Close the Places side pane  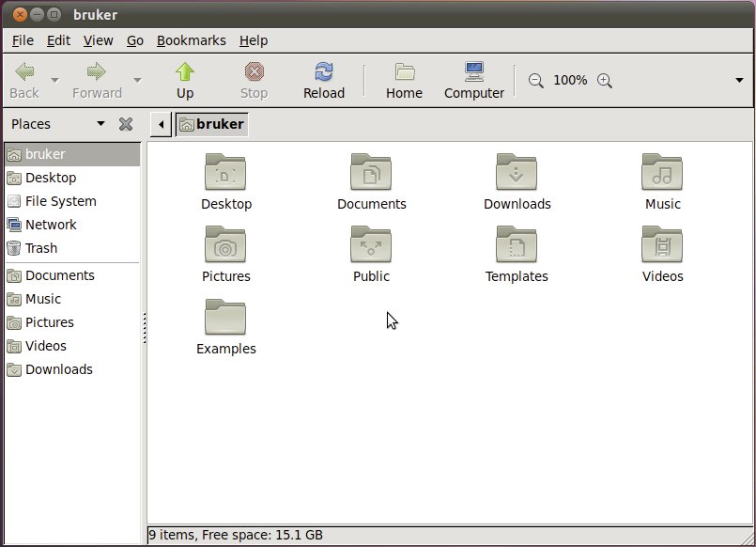[x=126, y=124]
